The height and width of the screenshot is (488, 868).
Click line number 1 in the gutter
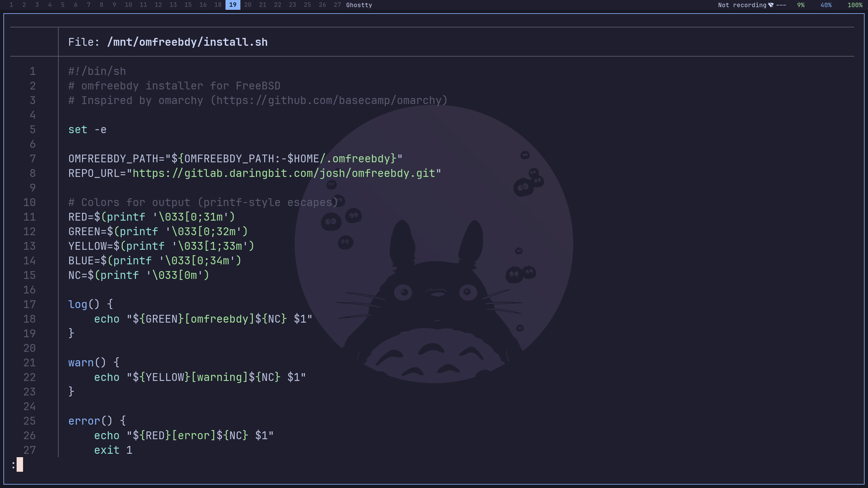coord(33,71)
